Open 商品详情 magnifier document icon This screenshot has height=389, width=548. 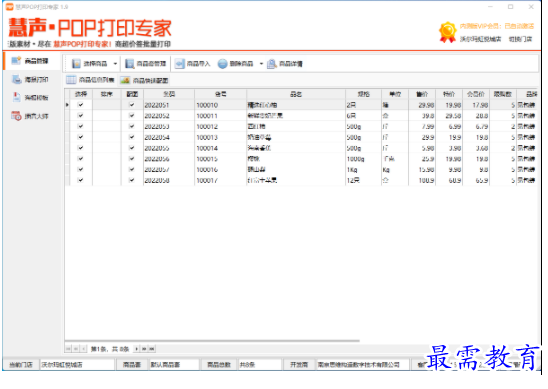pos(272,64)
